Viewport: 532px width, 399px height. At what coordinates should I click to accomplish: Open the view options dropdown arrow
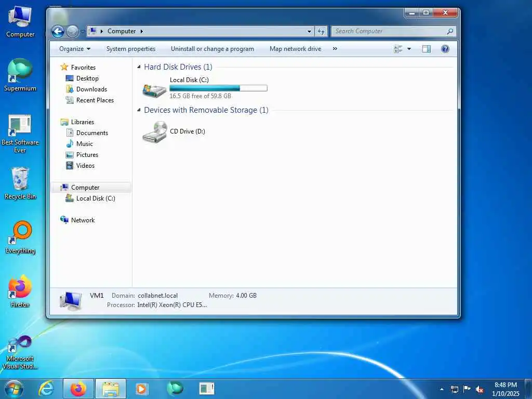pyautogui.click(x=409, y=49)
